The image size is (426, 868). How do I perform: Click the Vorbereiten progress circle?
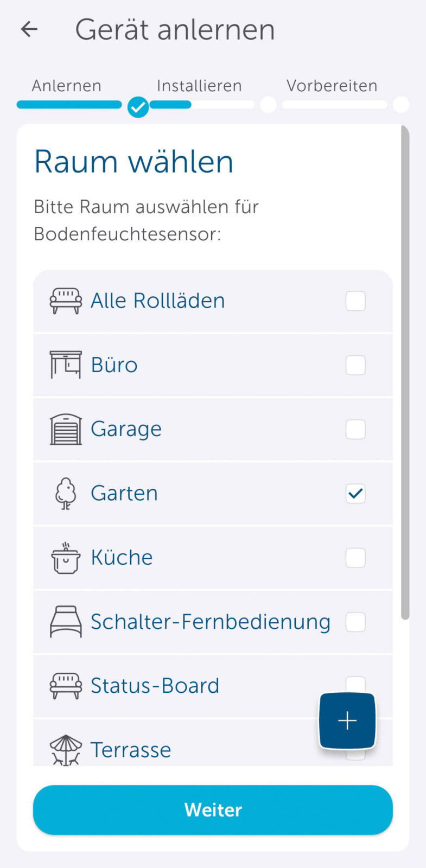(400, 105)
